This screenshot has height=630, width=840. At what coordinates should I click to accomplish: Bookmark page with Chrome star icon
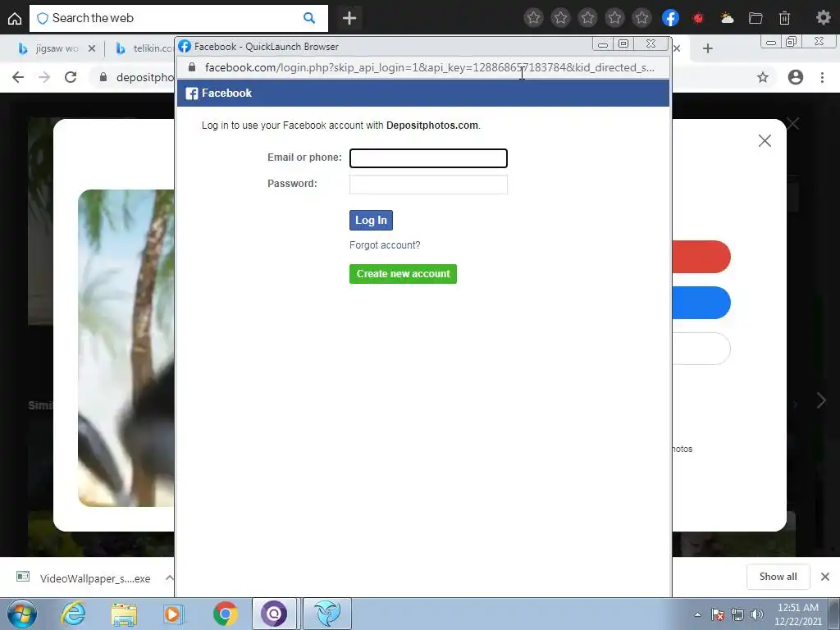763,77
